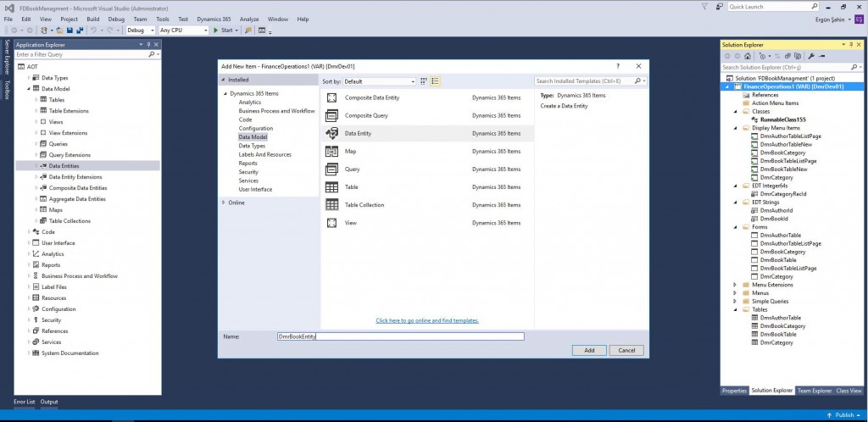Open the Tools menu
Viewport: 868px width, 422px height.
[163, 19]
